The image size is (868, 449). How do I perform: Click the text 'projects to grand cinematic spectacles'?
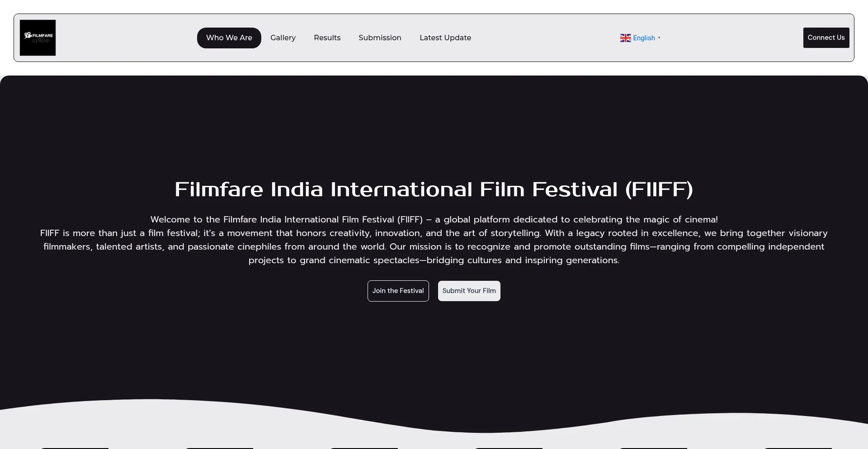tap(334, 260)
